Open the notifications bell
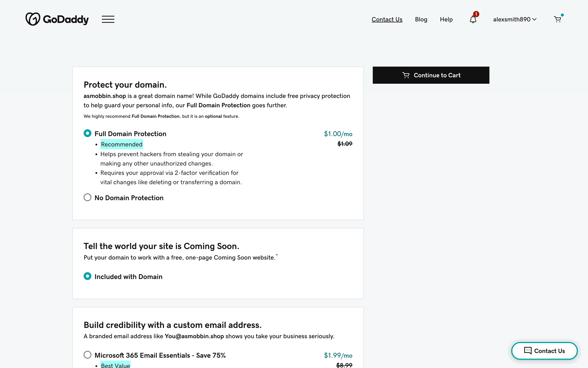The width and height of the screenshot is (588, 368). click(x=473, y=19)
